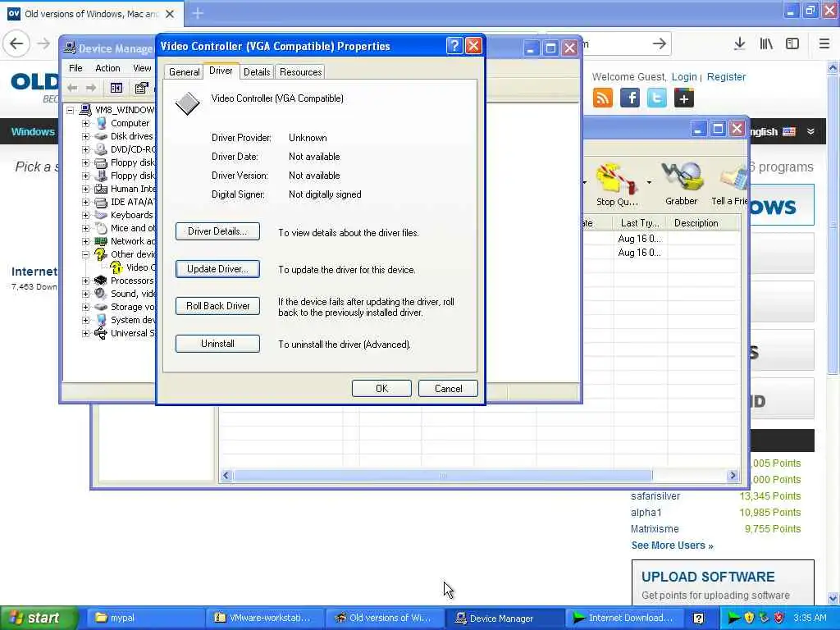Switch to the Resources tab
The height and width of the screenshot is (630, 840).
[300, 72]
